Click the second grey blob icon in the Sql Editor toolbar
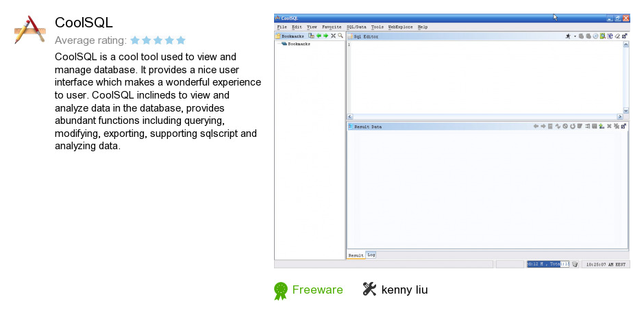This screenshot has width=644, height=321. point(589,36)
